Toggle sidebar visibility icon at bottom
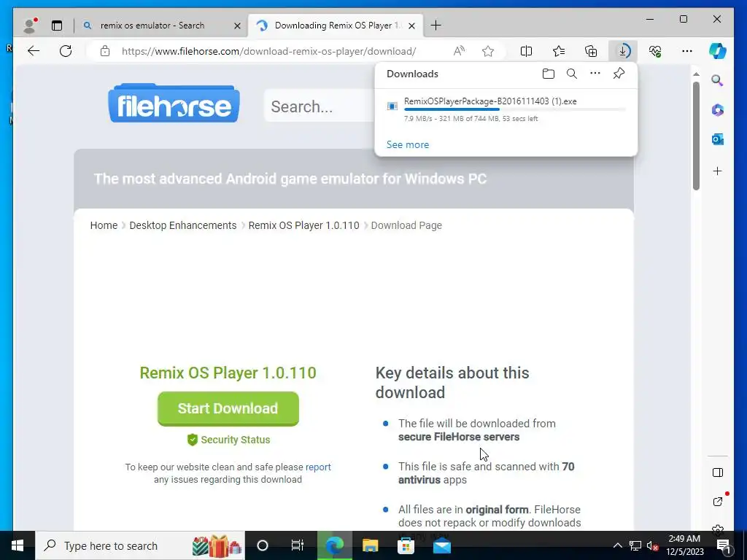The image size is (747, 560). coord(718,472)
